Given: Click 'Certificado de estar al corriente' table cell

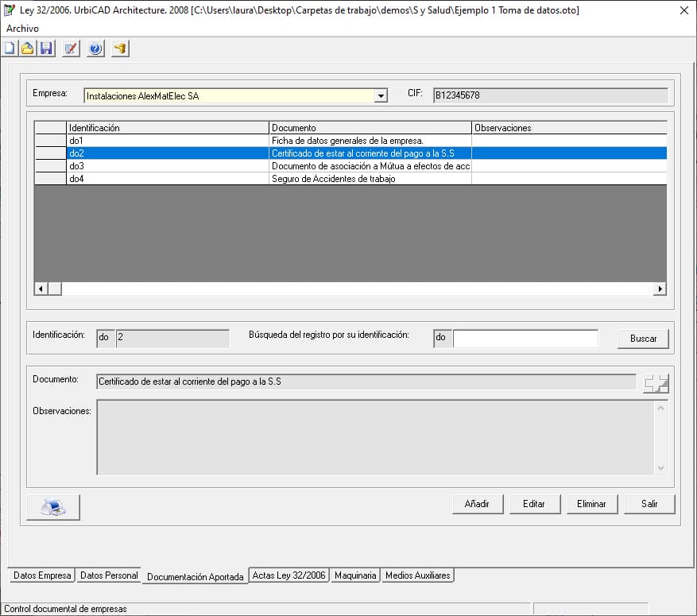Looking at the screenshot, I should [x=370, y=153].
